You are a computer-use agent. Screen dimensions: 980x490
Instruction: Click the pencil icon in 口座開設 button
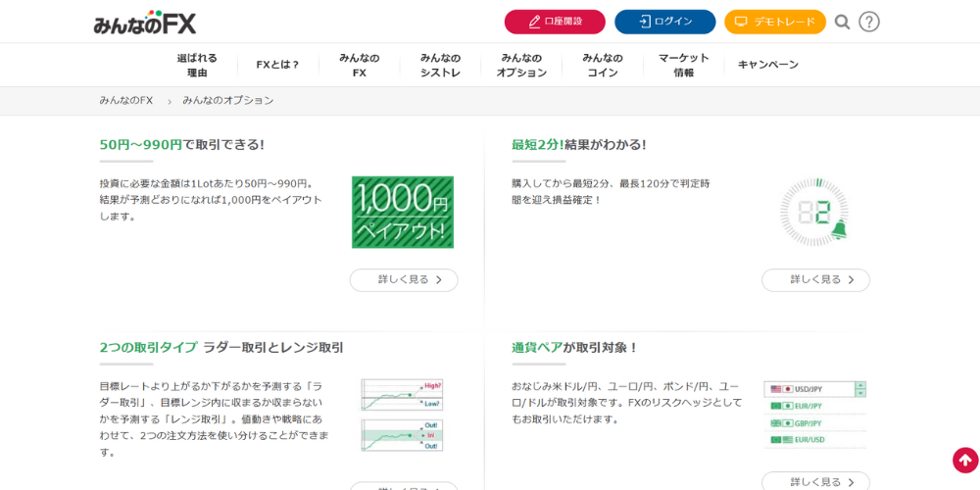coord(534,22)
